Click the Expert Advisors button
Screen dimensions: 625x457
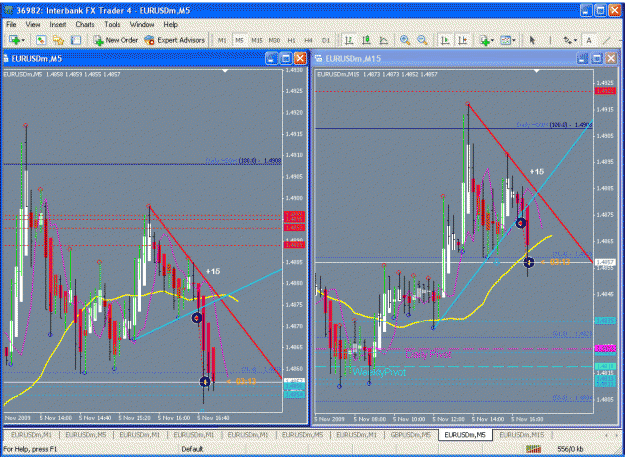point(175,40)
